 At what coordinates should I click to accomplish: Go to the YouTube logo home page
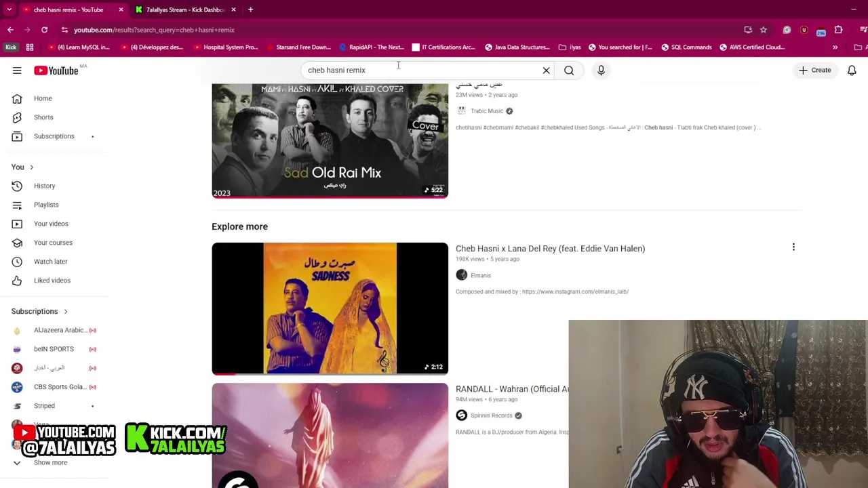56,70
